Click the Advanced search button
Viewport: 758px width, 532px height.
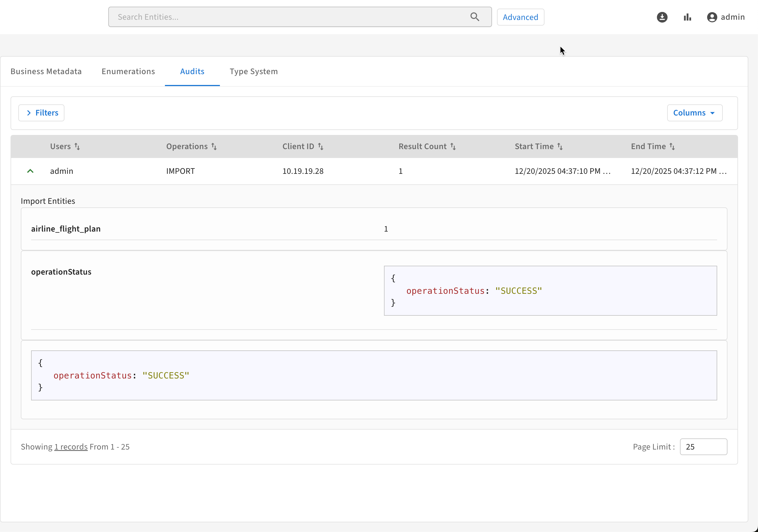coord(520,17)
